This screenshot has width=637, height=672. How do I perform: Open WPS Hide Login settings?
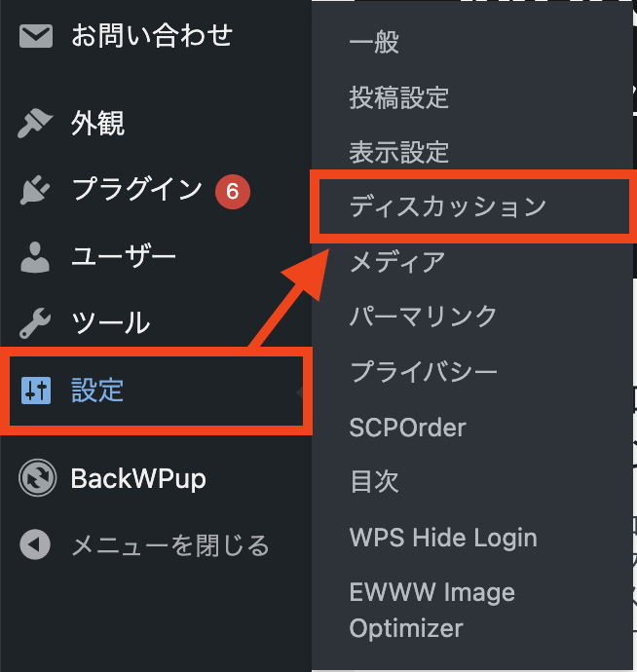click(443, 538)
